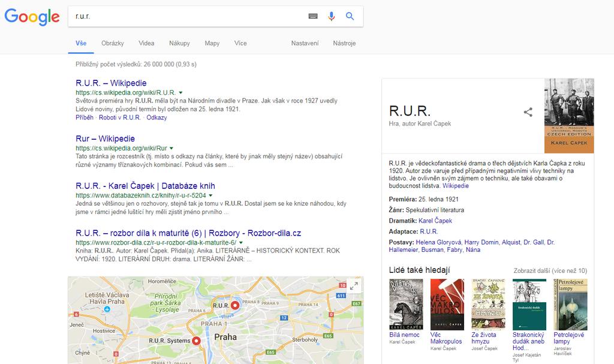Switch to the Mapy tab
614x364 pixels.
click(x=212, y=43)
